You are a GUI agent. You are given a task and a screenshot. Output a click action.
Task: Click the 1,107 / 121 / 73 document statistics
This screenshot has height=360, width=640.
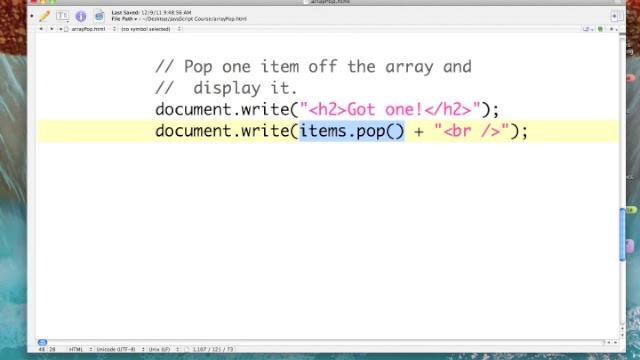pyautogui.click(x=213, y=349)
